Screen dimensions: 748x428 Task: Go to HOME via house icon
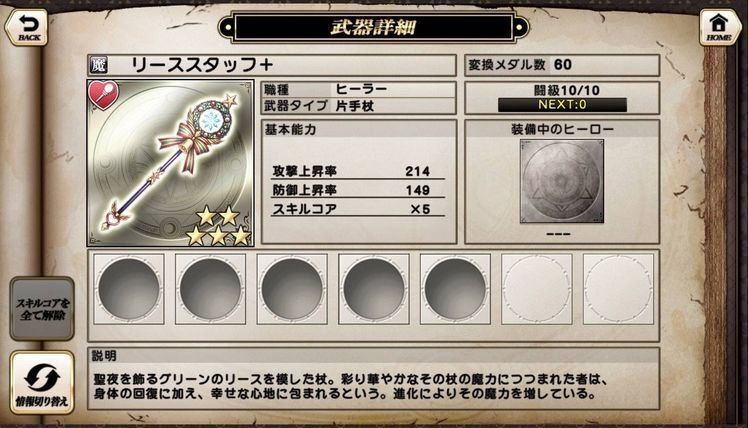(x=720, y=27)
